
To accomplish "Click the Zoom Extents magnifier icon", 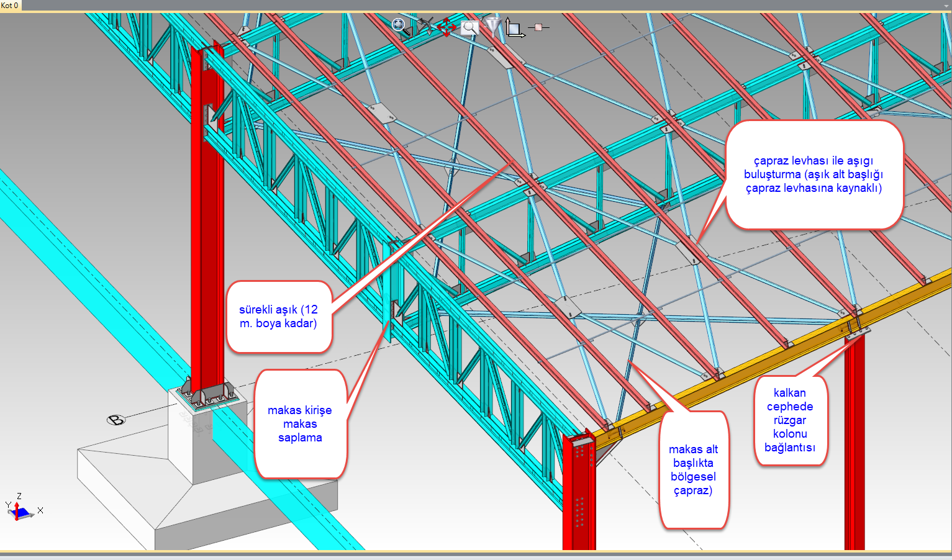I will [401, 26].
